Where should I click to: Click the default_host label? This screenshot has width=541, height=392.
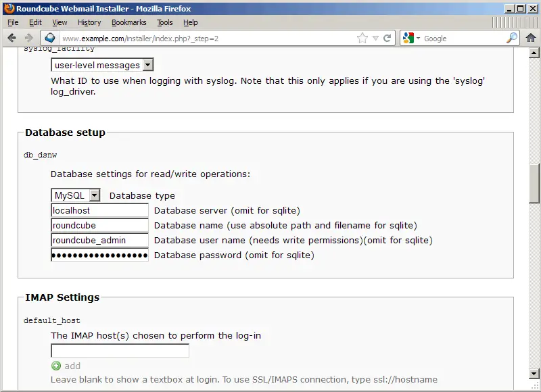tap(52, 320)
